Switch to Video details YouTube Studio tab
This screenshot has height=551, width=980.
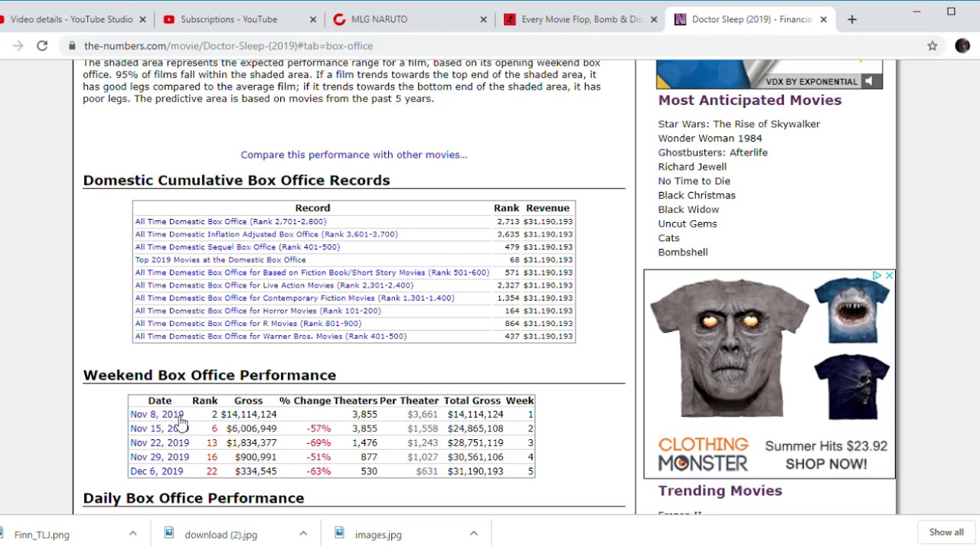(71, 19)
